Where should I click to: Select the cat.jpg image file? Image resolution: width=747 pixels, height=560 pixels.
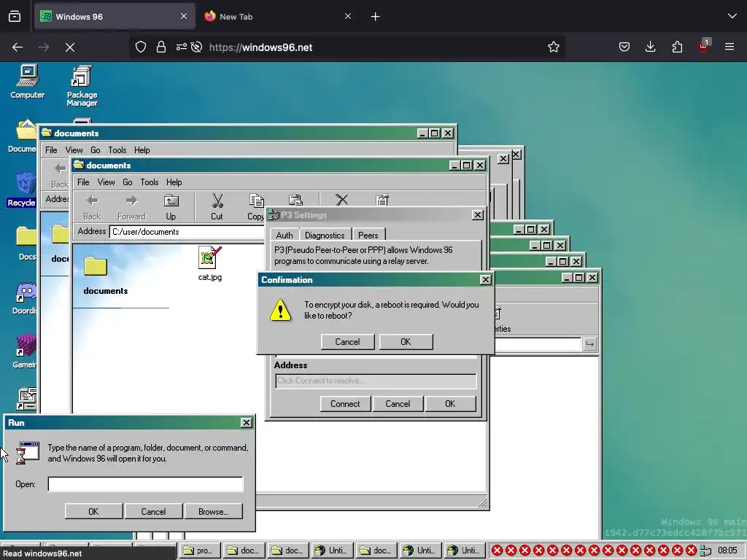(x=210, y=263)
